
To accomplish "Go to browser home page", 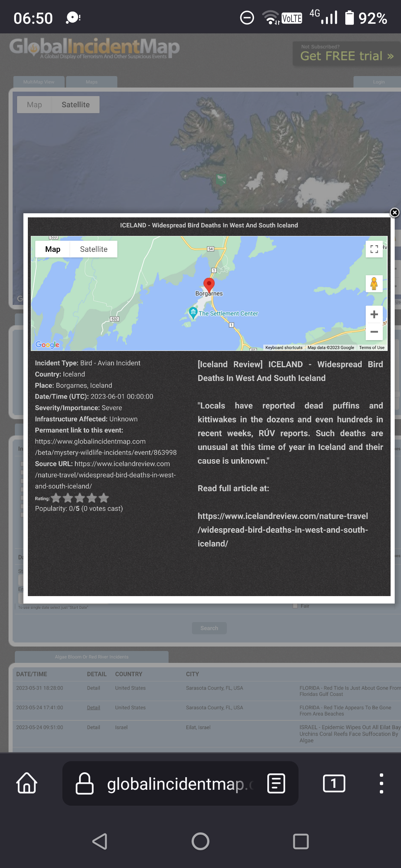I will (27, 783).
